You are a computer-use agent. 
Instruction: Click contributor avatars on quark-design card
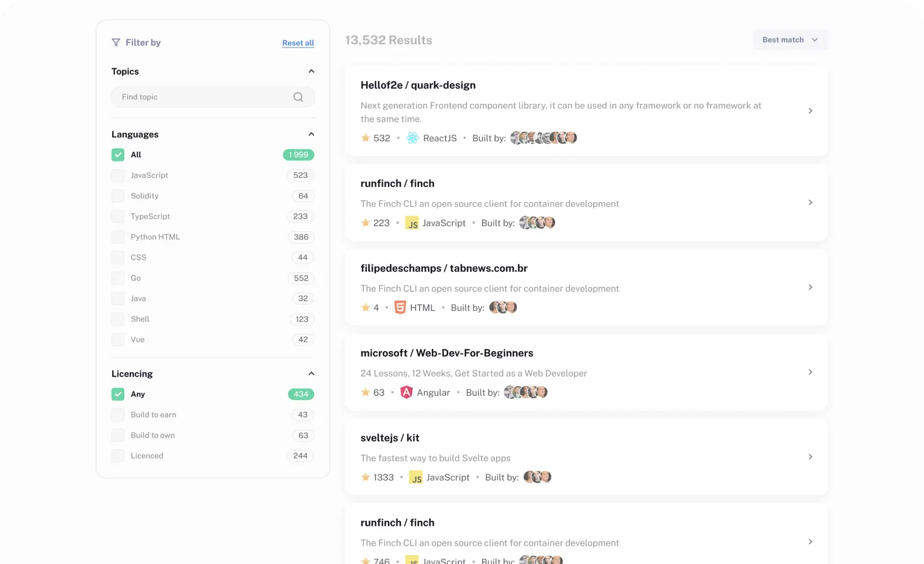pos(543,138)
